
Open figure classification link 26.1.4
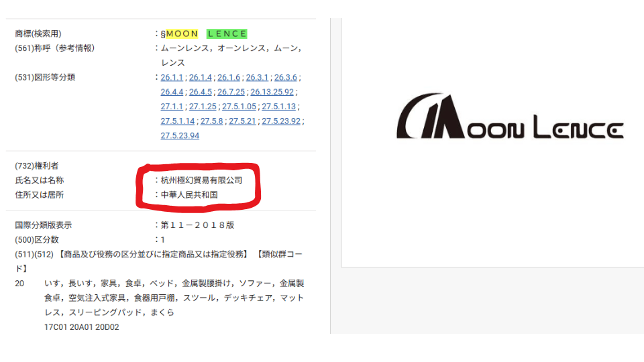[201, 78]
